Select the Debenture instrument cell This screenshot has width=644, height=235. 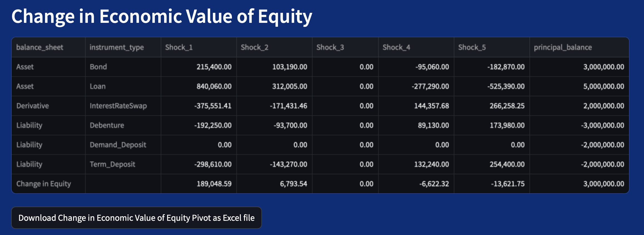[x=107, y=125]
